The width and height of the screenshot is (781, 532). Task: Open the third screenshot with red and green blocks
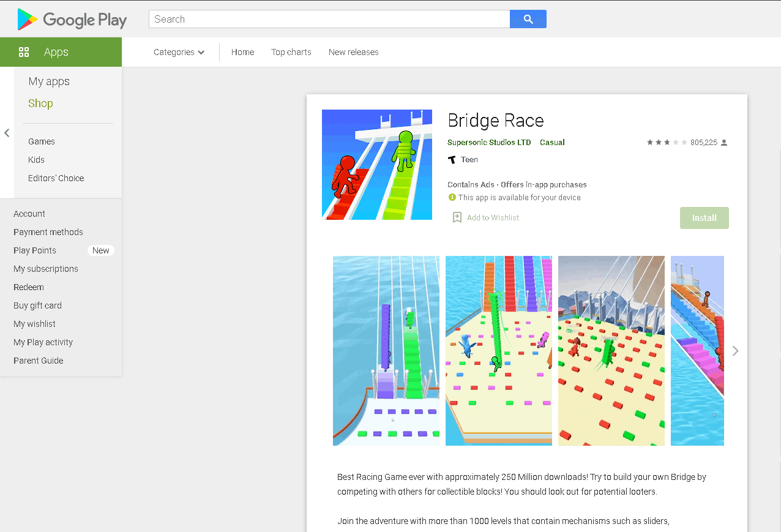[x=611, y=351]
